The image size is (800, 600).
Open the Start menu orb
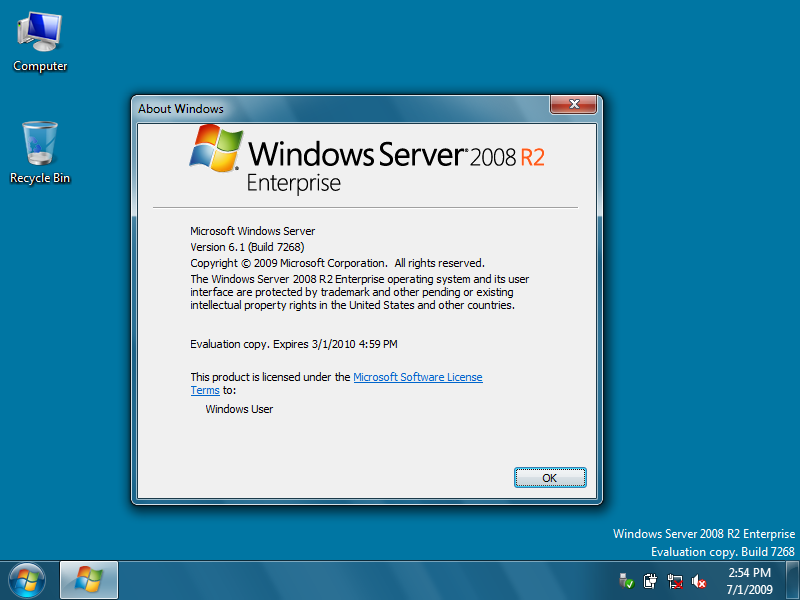click(x=27, y=581)
